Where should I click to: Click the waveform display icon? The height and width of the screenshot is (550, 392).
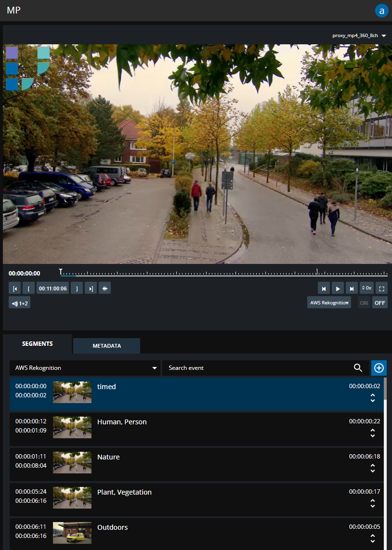click(x=105, y=288)
